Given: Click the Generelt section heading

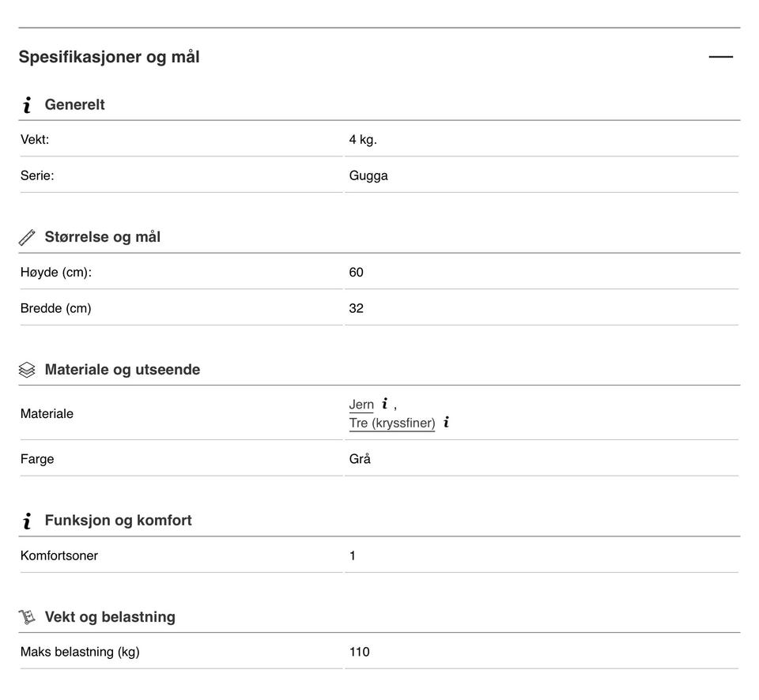Looking at the screenshot, I should click(x=74, y=104).
